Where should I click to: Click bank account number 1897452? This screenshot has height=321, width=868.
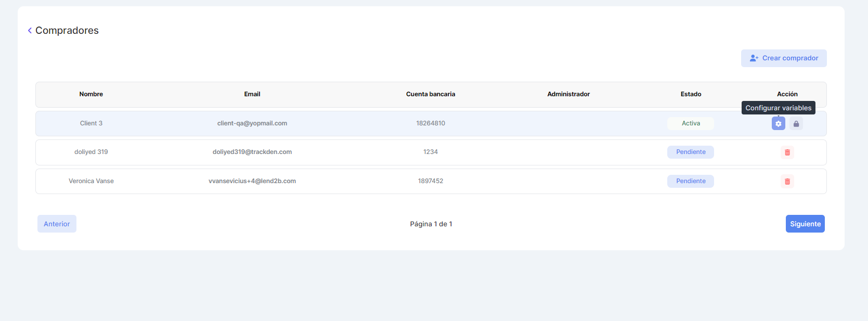pos(430,181)
